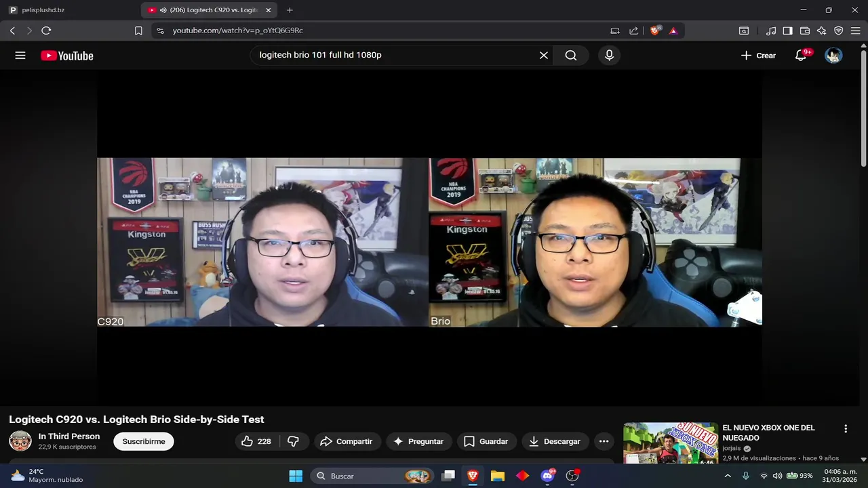868x488 pixels.
Task: Select the Logitech C920 vs. tab
Action: point(208,10)
